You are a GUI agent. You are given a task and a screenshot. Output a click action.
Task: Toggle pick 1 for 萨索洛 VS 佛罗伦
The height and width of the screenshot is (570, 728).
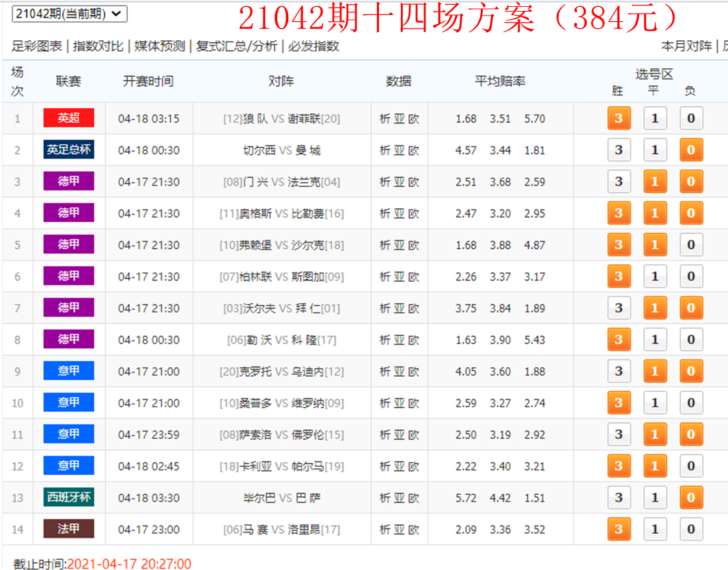[655, 434]
